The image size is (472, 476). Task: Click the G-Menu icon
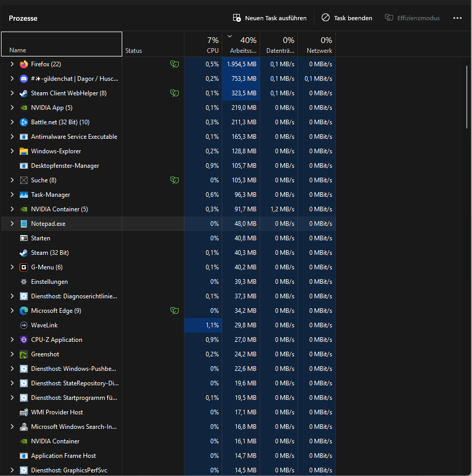point(24,267)
